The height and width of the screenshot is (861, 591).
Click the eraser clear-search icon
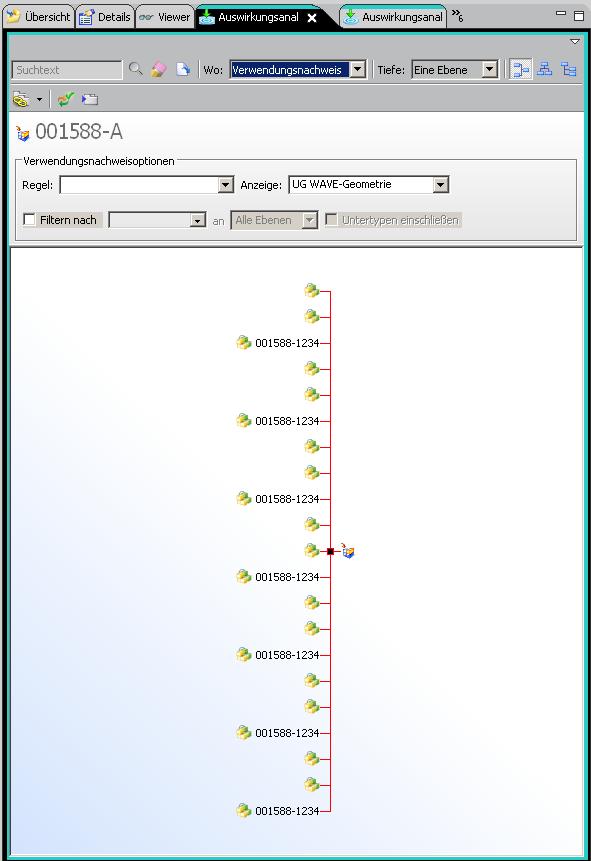[159, 69]
